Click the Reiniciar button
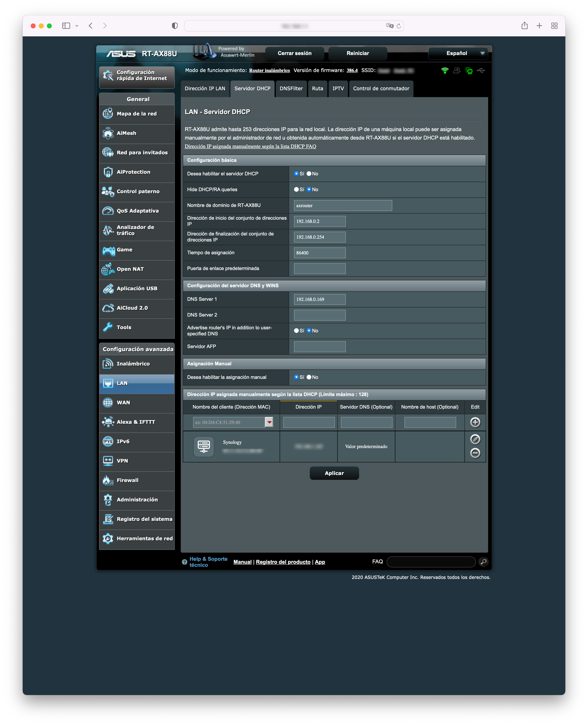 pyautogui.click(x=358, y=53)
